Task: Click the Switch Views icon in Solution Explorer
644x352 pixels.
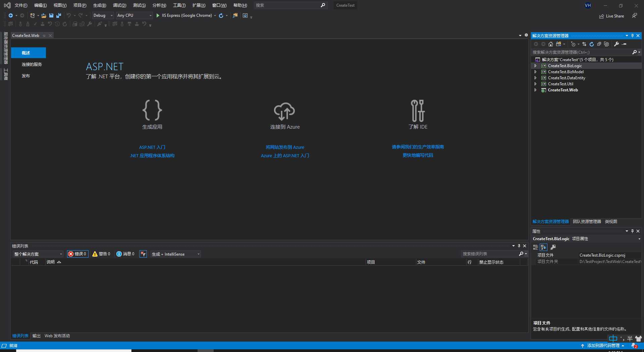Action: point(558,44)
